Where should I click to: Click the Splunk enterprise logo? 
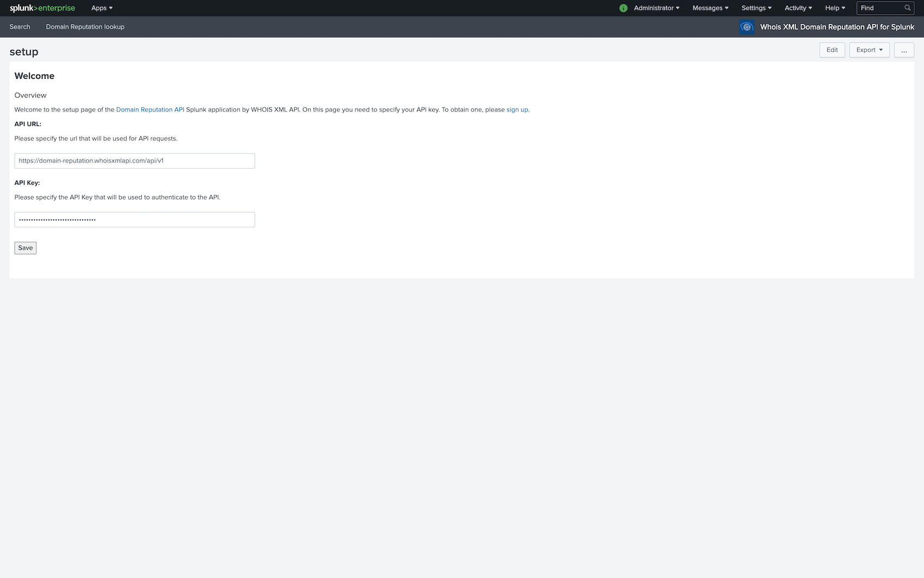click(x=42, y=8)
